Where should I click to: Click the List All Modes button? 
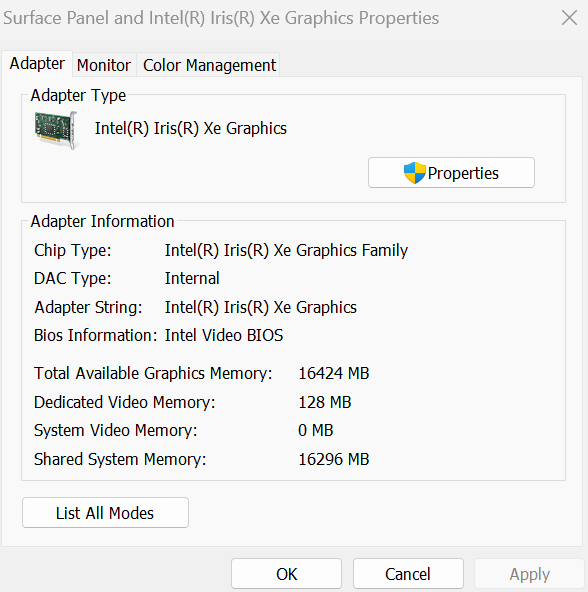click(105, 513)
